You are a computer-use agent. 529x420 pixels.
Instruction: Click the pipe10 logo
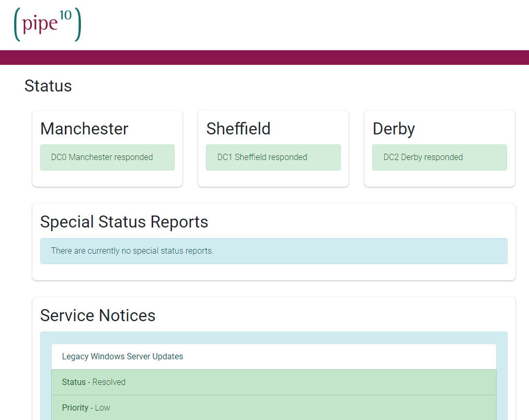pos(47,24)
